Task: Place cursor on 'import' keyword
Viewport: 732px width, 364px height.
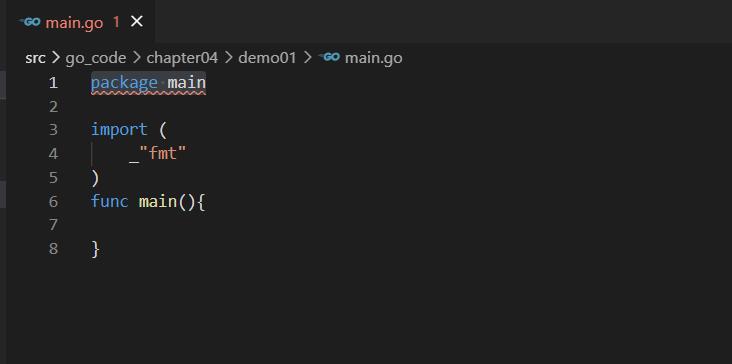Action: click(x=119, y=130)
